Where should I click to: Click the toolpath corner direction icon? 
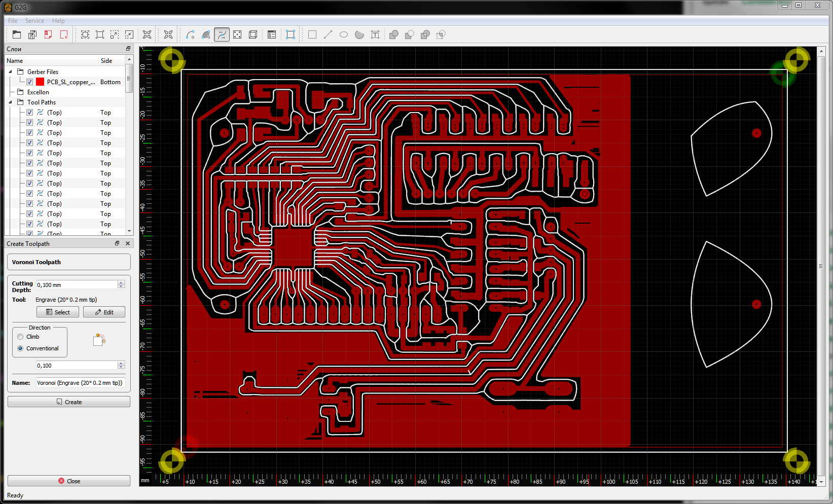point(99,340)
